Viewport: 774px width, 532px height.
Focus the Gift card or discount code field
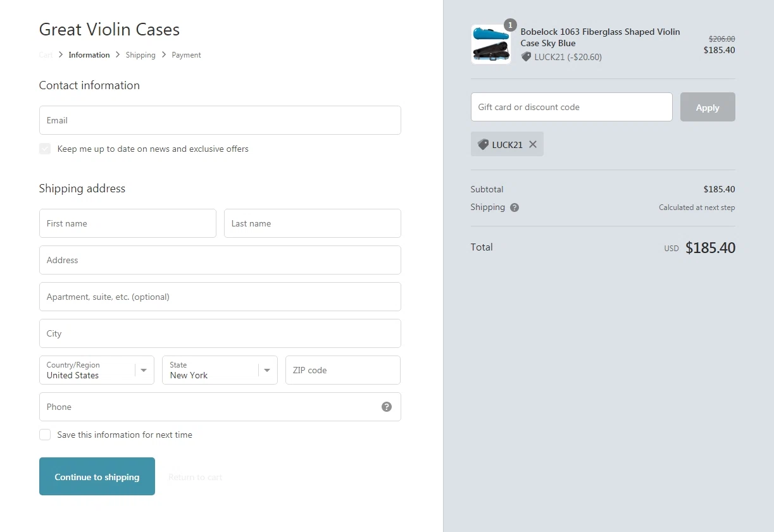click(x=571, y=107)
